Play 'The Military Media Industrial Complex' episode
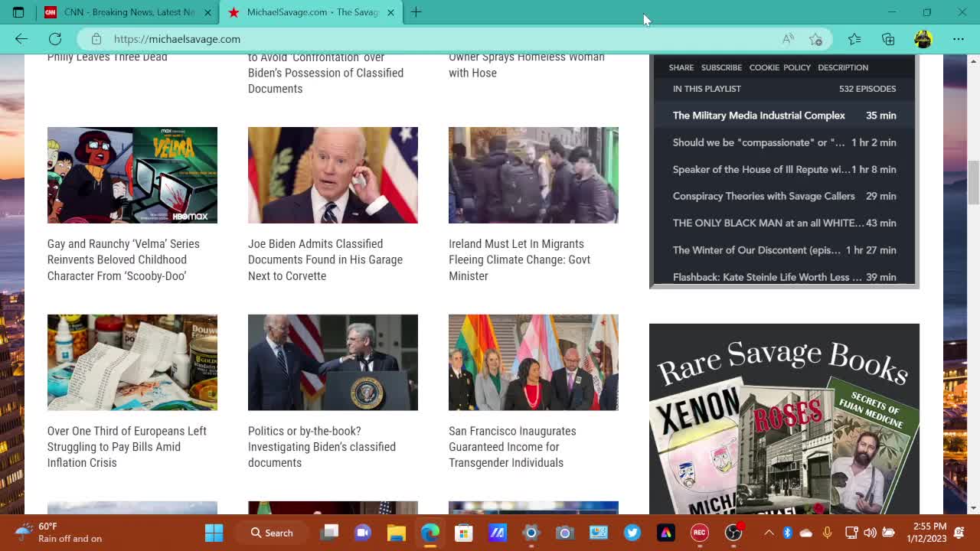 pos(784,116)
